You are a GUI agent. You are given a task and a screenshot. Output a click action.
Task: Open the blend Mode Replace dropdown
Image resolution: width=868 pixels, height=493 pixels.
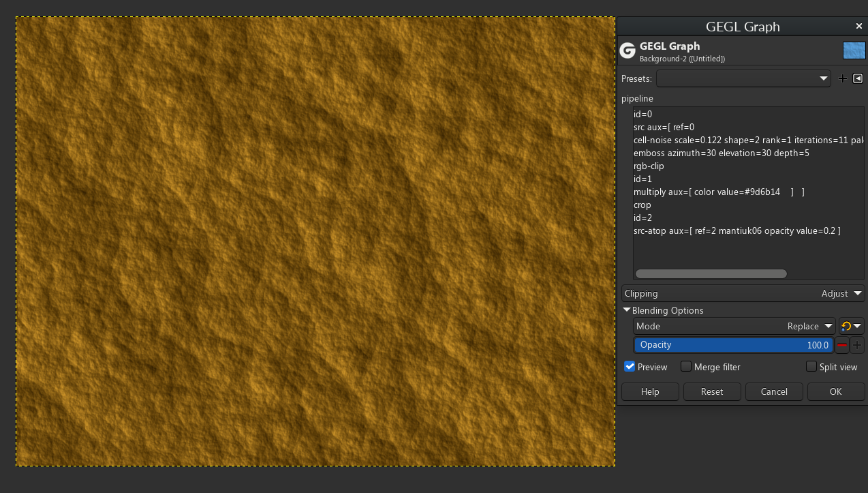point(734,326)
